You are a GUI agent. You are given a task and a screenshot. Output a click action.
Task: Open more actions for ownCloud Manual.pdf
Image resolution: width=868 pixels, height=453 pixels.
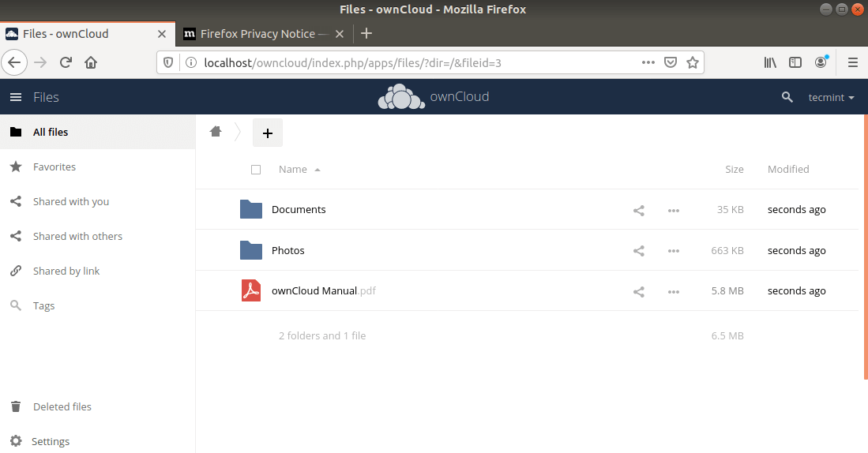tap(673, 291)
